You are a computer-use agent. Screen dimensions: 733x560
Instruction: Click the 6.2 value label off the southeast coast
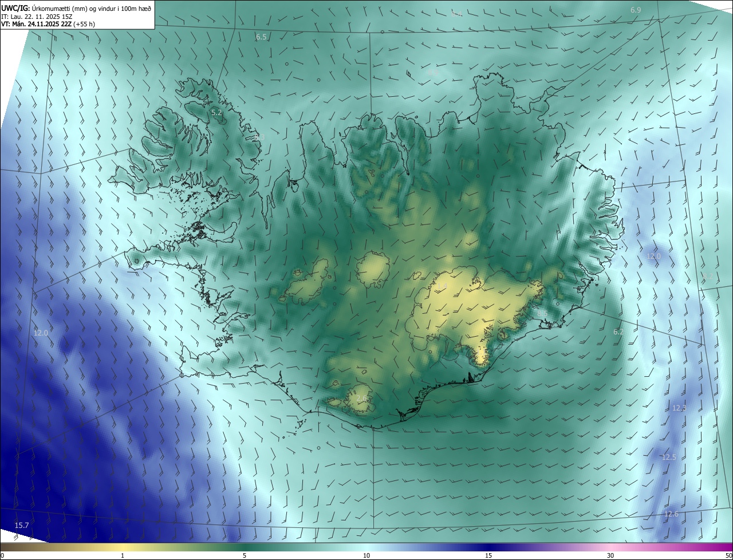(x=618, y=332)
